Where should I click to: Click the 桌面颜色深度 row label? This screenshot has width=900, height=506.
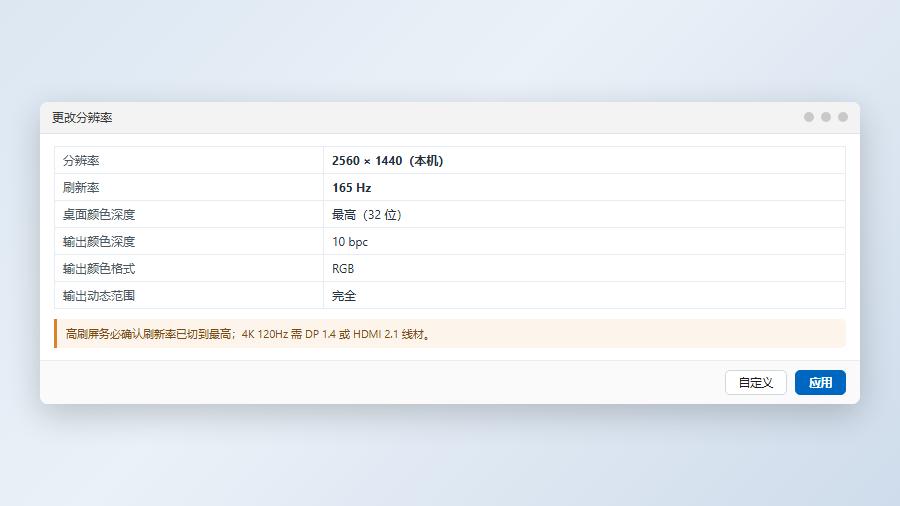99,215
